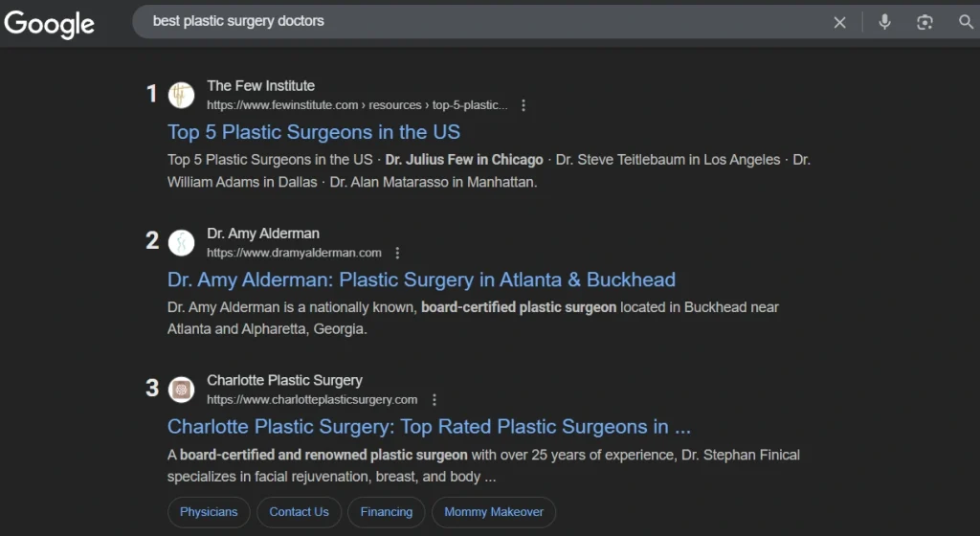
Task: Clear the search box with the X icon
Action: (x=839, y=22)
